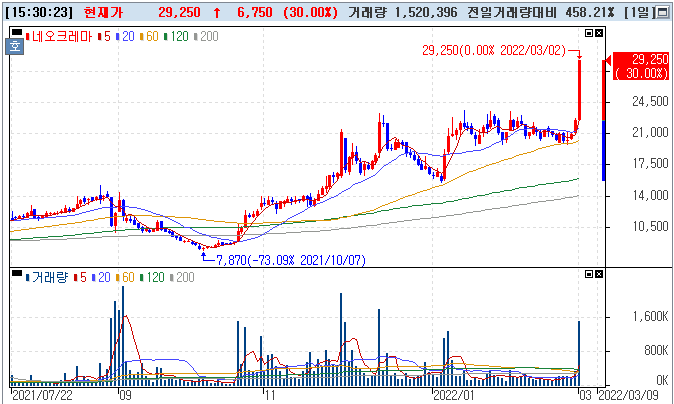
Task: Click the black legend box before 거래량
Action: (17, 273)
